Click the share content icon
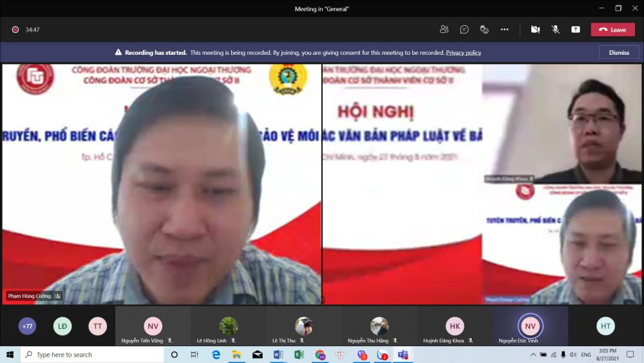Viewport: 644px width, 363px height. (575, 29)
